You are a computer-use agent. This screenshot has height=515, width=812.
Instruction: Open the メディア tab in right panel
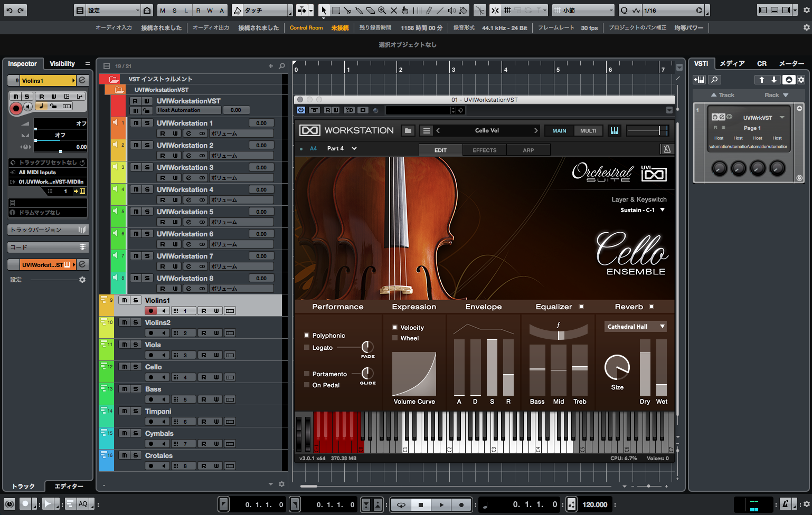(732, 63)
